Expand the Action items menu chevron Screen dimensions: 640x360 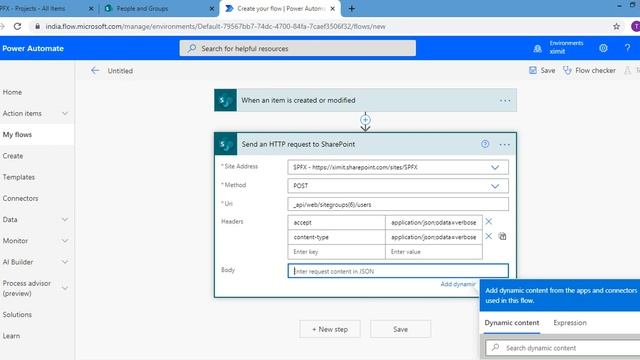coord(65,113)
